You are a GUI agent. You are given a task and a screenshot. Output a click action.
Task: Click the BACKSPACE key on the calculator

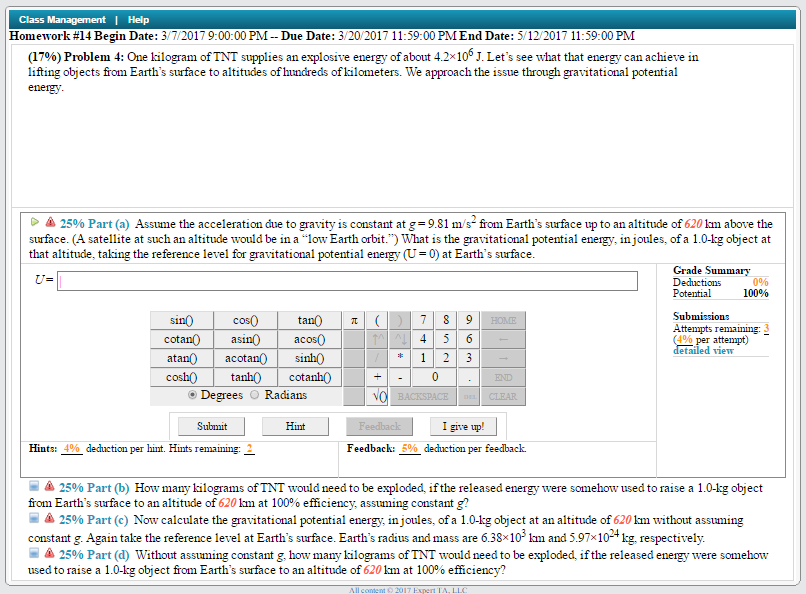422,396
